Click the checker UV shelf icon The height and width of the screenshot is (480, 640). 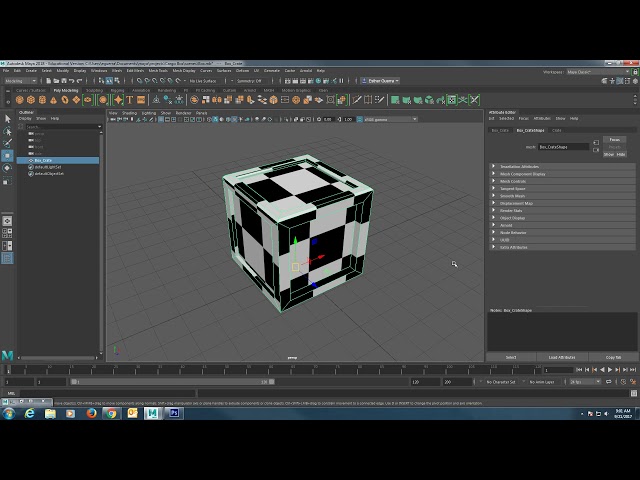click(x=451, y=100)
